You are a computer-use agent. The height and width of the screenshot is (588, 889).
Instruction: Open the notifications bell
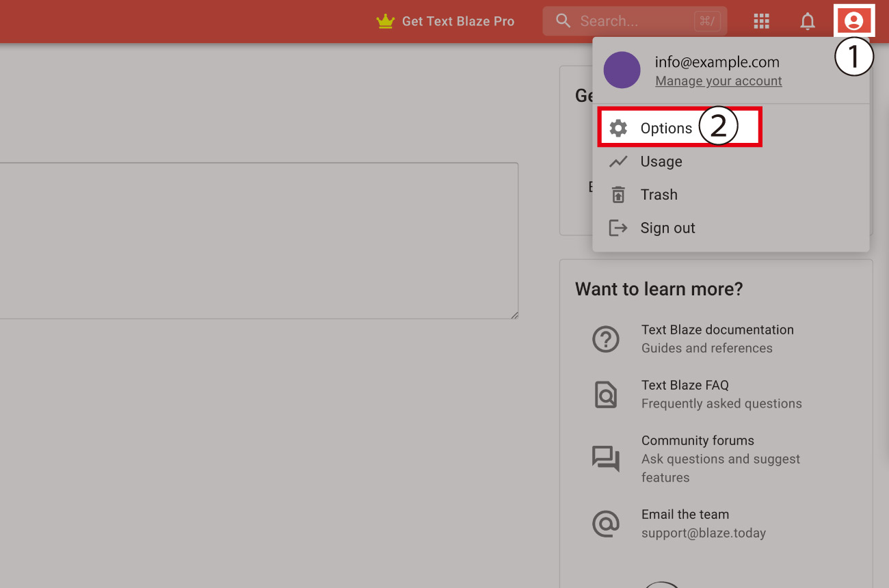click(x=808, y=21)
